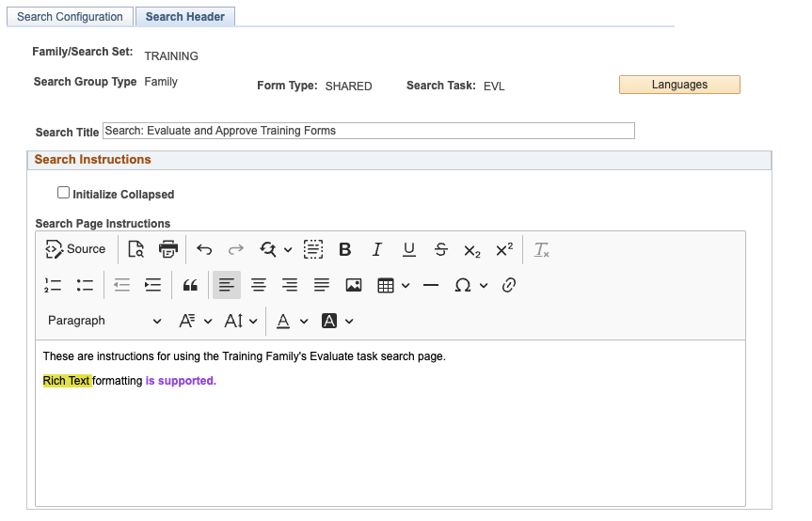812x521 pixels.
Task: Open Find and Replace tool
Action: [268, 249]
